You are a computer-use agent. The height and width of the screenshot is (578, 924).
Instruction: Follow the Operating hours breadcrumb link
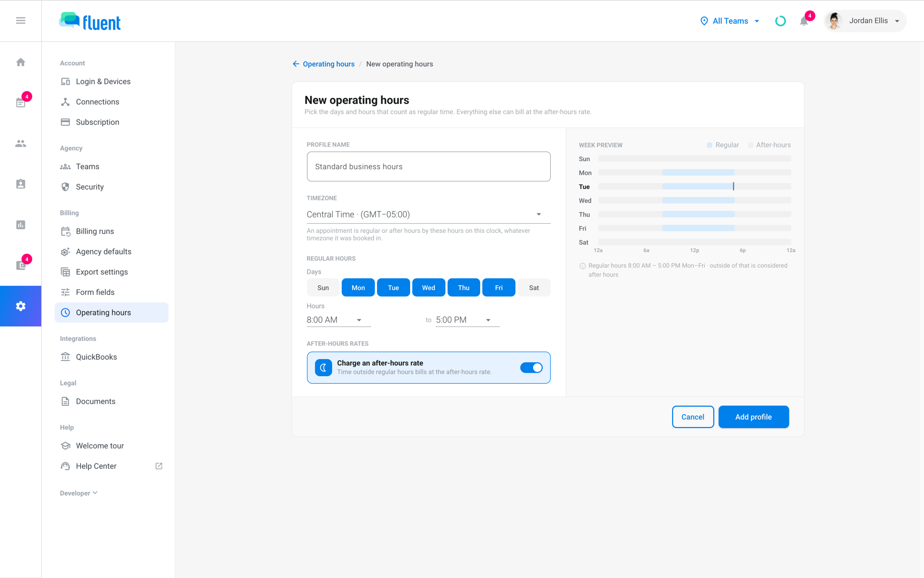click(328, 64)
